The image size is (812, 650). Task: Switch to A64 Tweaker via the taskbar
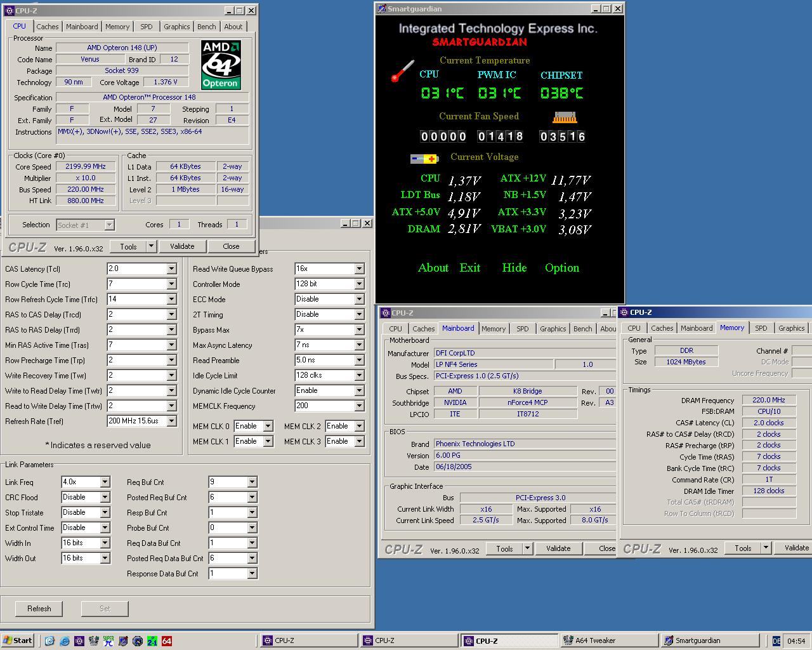(x=610, y=640)
